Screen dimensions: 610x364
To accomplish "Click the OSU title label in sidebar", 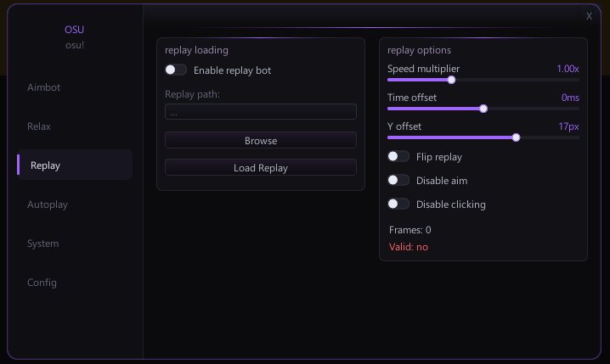I will point(74,30).
